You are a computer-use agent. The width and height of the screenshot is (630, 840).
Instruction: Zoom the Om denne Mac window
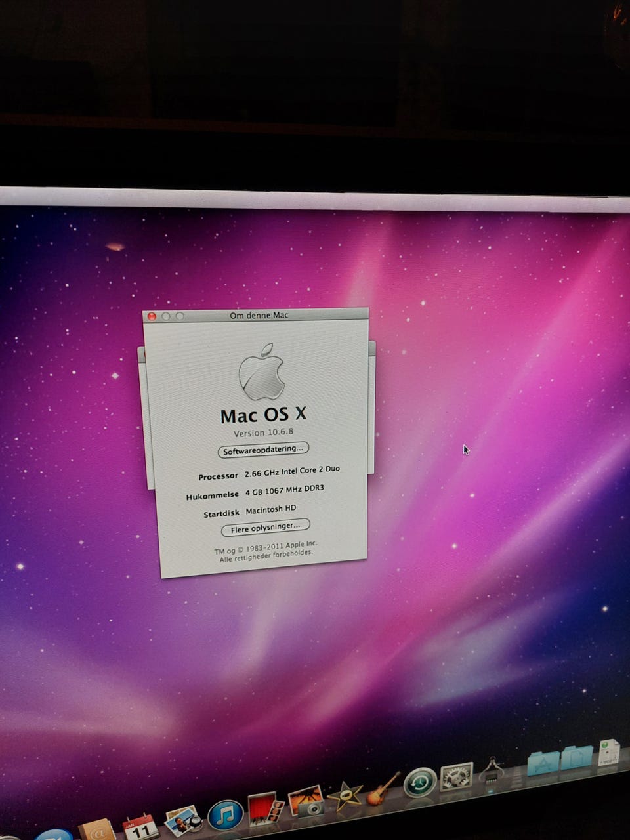tap(180, 316)
